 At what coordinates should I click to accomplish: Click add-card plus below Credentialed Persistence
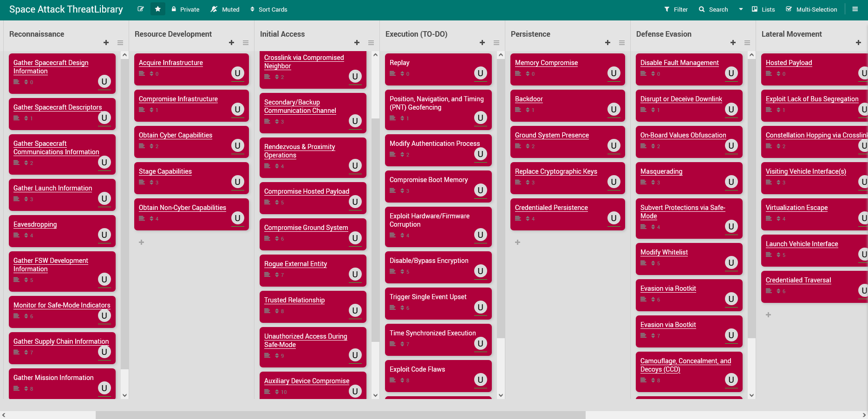point(517,242)
